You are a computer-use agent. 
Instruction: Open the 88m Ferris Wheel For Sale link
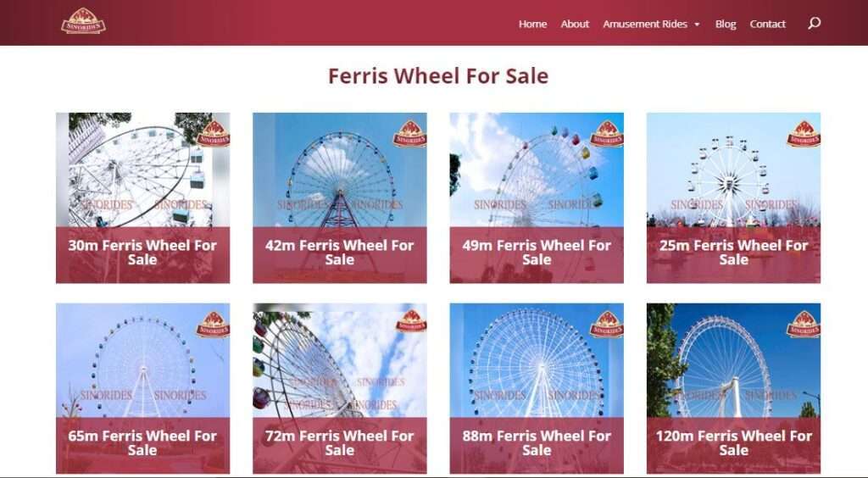[537, 442]
